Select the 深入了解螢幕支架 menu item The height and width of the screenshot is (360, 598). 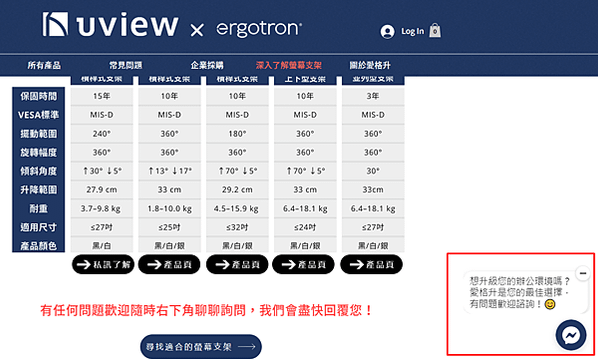point(289,65)
